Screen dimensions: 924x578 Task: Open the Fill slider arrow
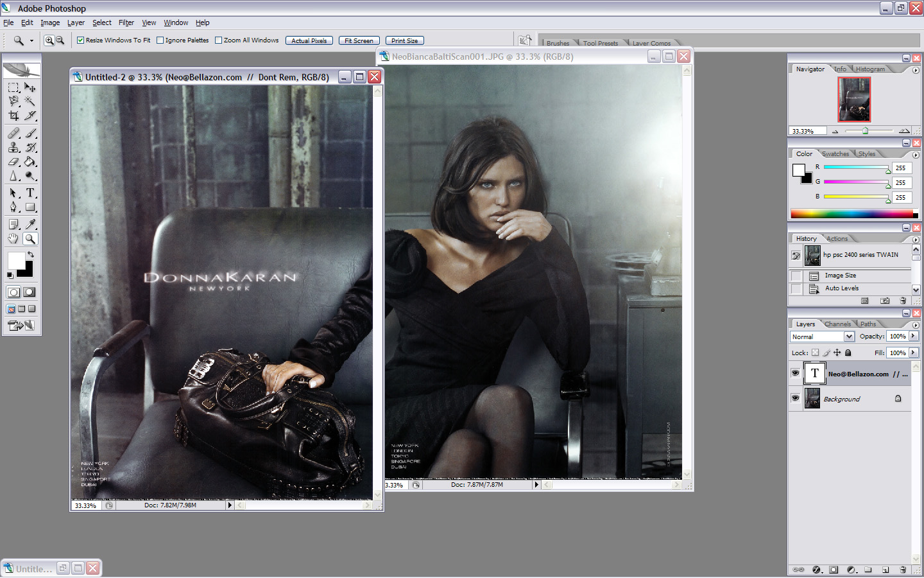(x=914, y=353)
